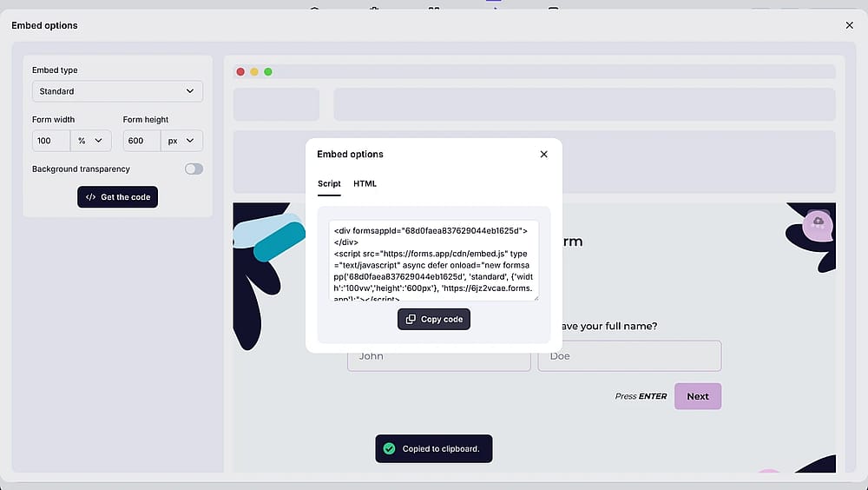Click the Copy code button

coord(434,319)
